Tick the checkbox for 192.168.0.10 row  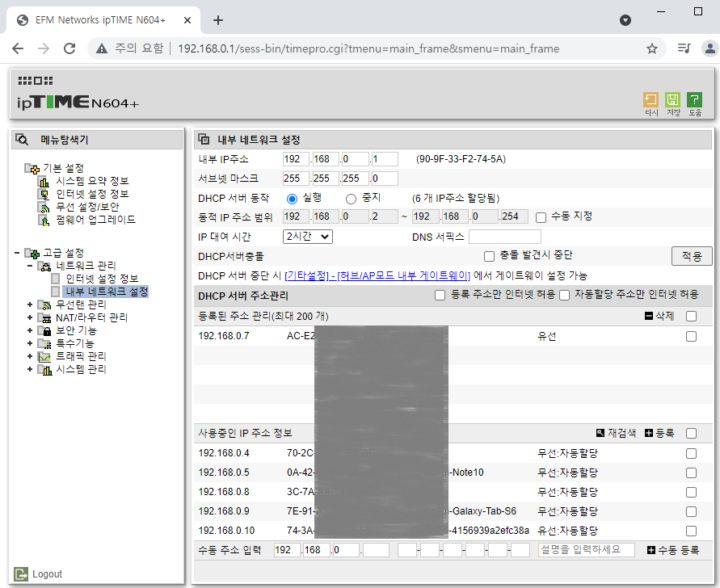(691, 531)
